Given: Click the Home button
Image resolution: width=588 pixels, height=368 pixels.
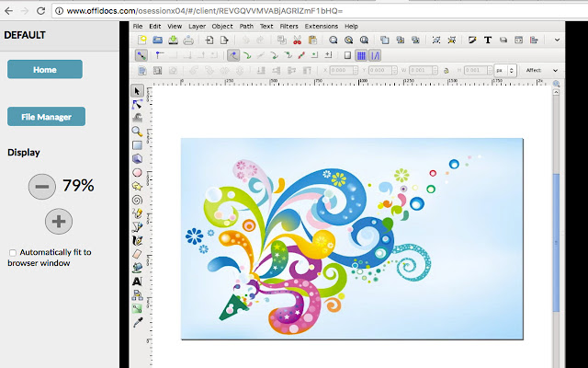Looking at the screenshot, I should [x=45, y=70].
